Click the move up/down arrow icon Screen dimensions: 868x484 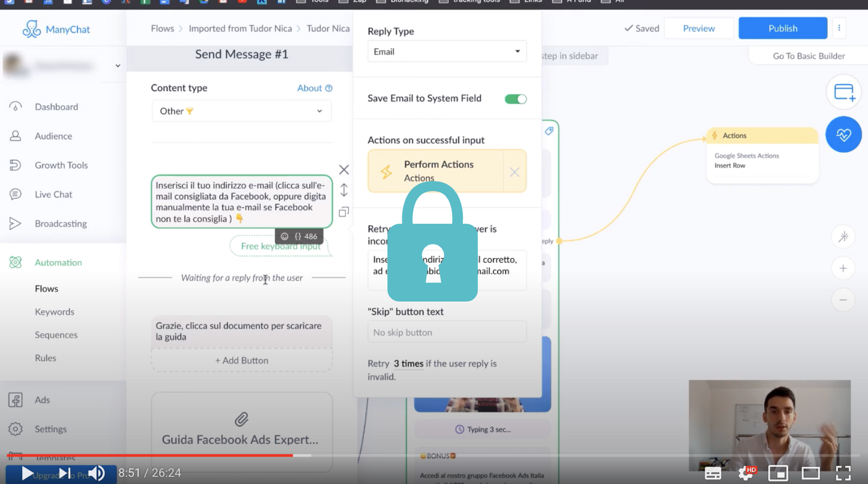(344, 190)
